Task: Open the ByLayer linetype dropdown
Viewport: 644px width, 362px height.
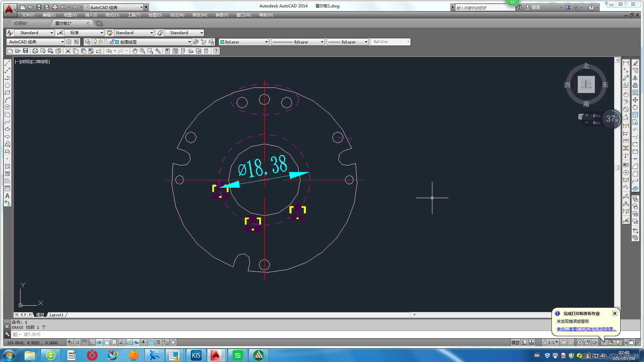Action: click(298, 42)
